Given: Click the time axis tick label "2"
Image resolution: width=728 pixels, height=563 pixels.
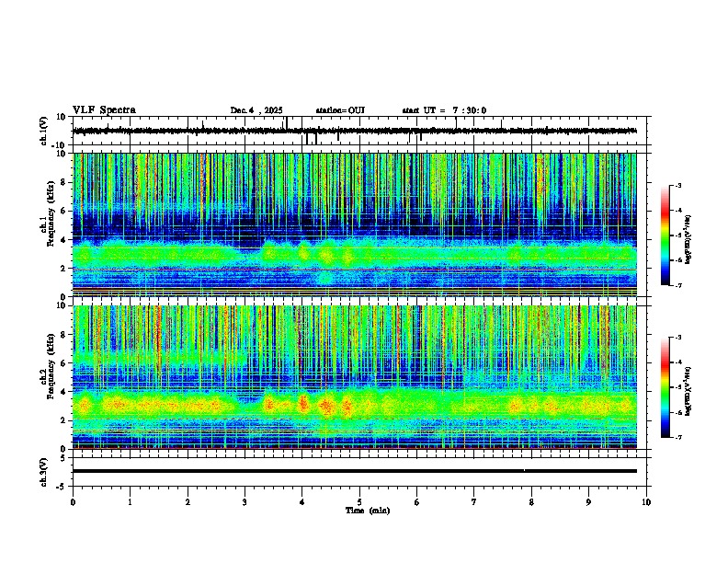Looking at the screenshot, I should (188, 502).
